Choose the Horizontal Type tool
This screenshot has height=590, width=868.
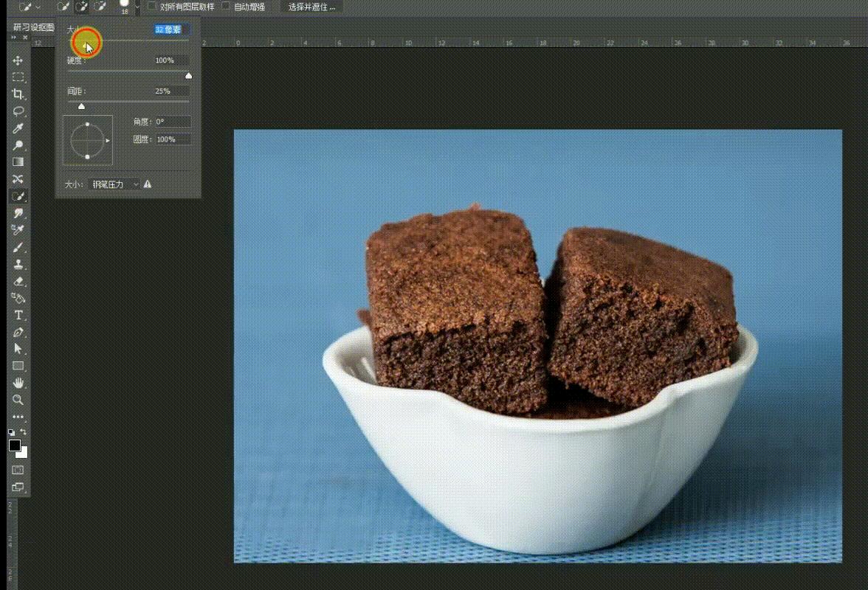tap(18, 316)
